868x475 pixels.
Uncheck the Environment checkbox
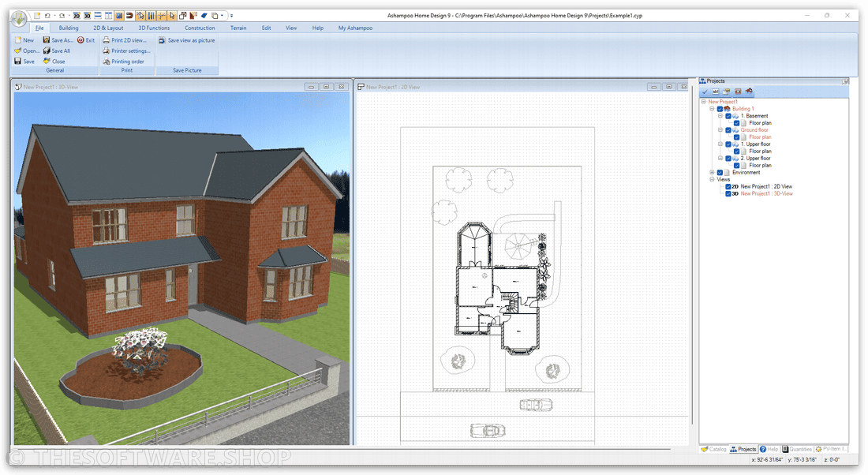point(720,173)
